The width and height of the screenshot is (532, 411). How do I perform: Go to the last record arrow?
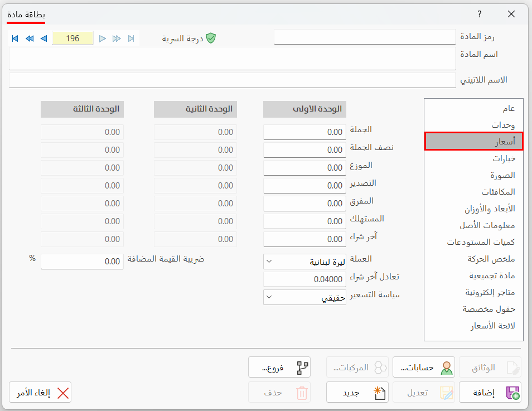(131, 38)
